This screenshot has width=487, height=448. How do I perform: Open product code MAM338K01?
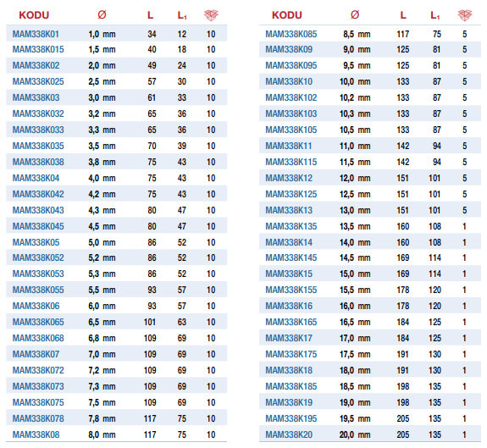tap(36, 34)
